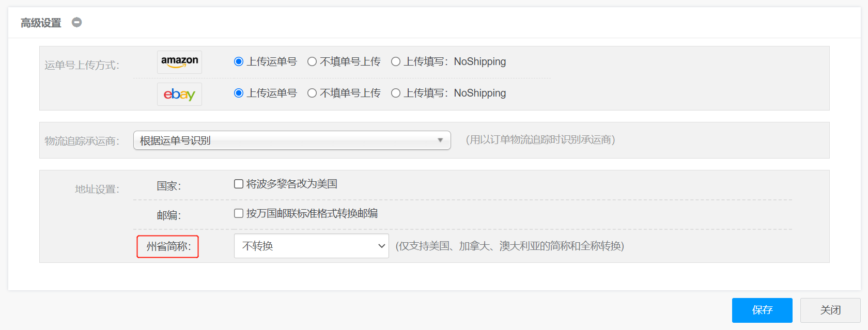Click the eBay logo
The image size is (868, 330).
(179, 94)
